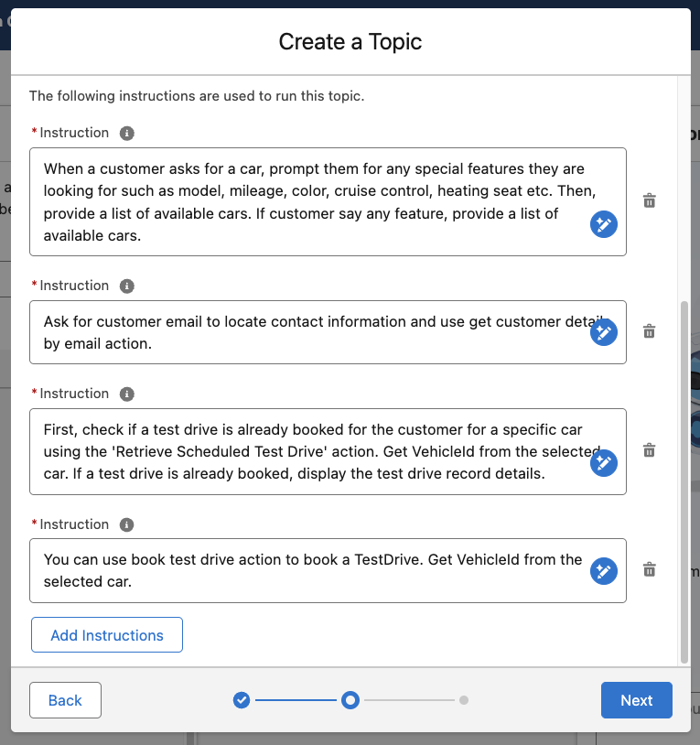
Task: Delete the Retrieve Scheduled Test Drive instruction
Action: click(650, 450)
